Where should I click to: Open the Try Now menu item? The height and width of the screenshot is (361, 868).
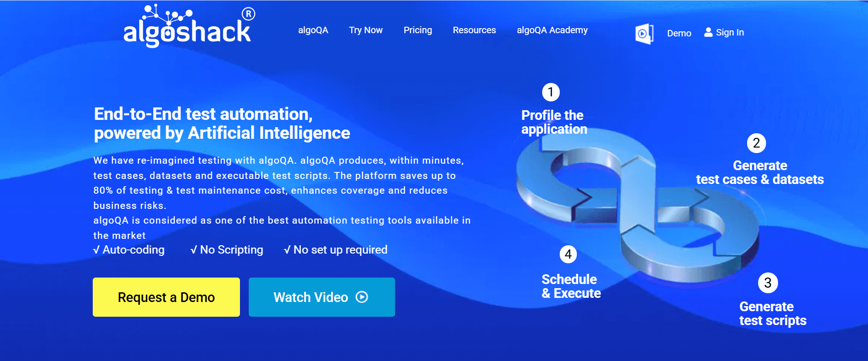[365, 30]
